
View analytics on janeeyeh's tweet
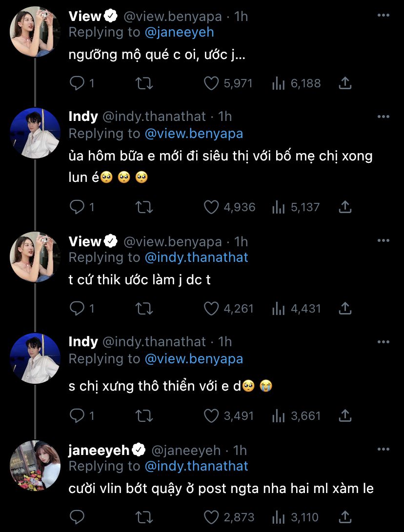pyautogui.click(x=279, y=517)
